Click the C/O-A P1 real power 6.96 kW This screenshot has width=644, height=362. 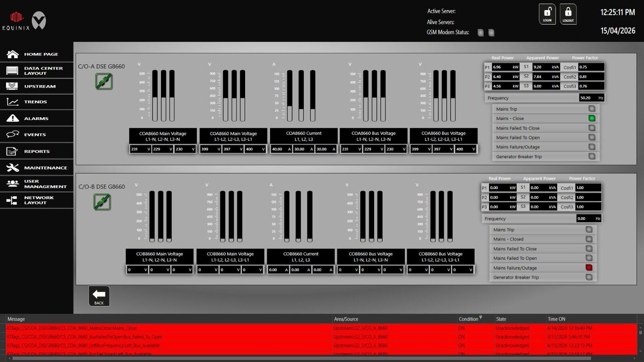506,67
